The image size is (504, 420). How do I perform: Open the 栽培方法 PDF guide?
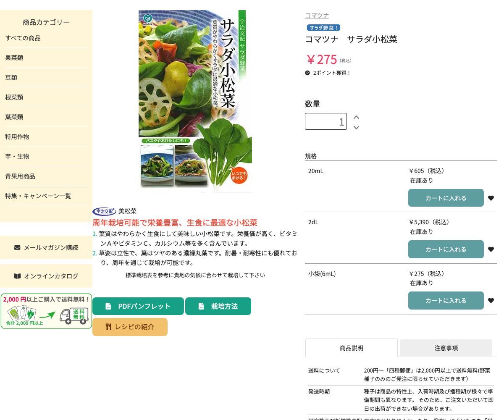[x=218, y=306]
